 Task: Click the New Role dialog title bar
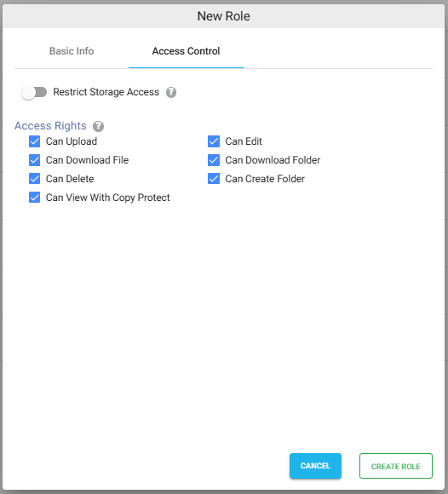224,16
